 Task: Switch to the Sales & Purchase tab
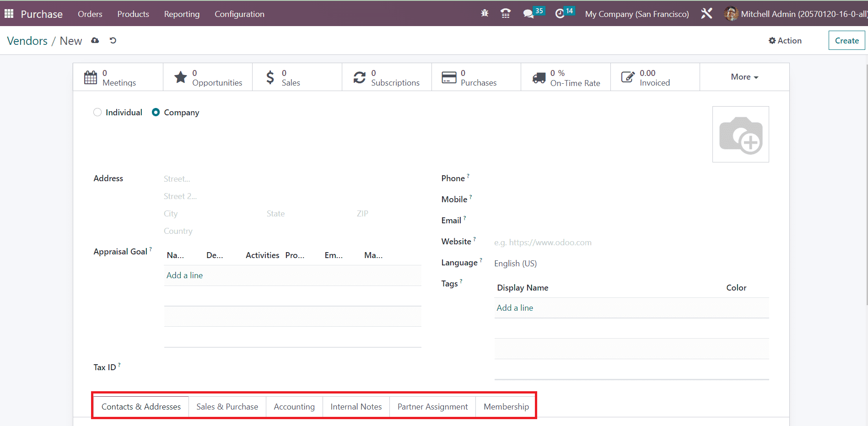[227, 407]
